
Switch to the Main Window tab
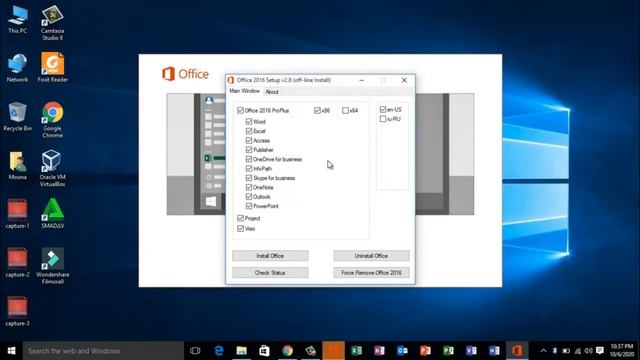click(x=244, y=91)
